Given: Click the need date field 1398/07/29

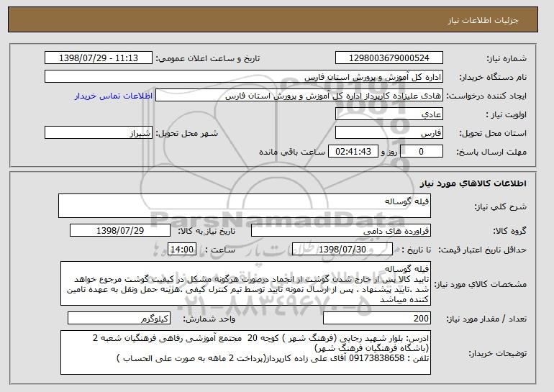Looking at the screenshot, I should coord(120,231).
